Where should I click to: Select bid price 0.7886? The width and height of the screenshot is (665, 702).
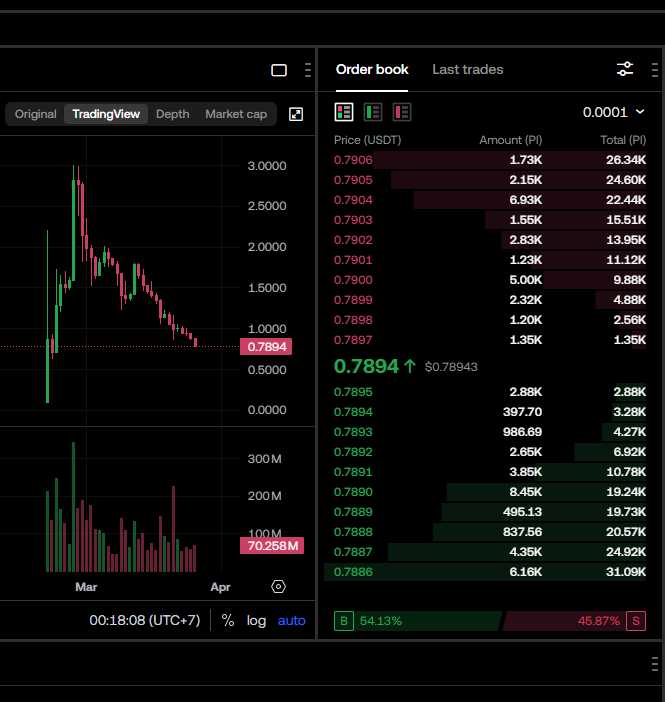point(353,572)
